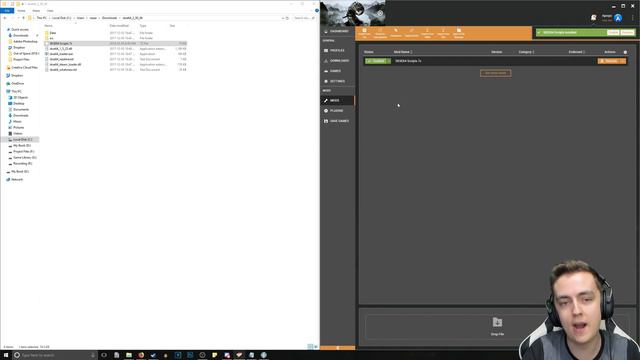This screenshot has width=640, height=360.
Task: Open the Home ribbon tab in Explorer
Action: coord(21,11)
